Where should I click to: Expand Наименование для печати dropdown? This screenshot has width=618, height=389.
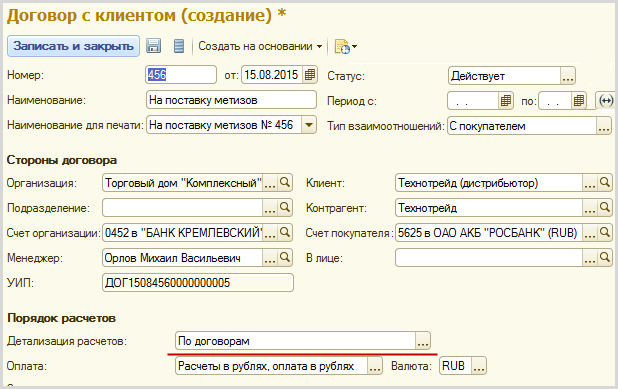pos(309,125)
